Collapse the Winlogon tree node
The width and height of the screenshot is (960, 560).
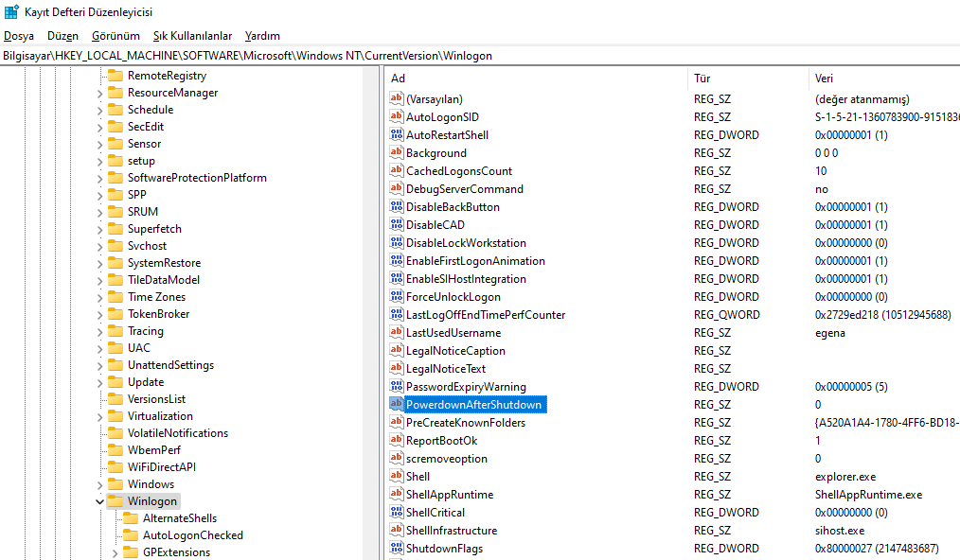(x=99, y=501)
